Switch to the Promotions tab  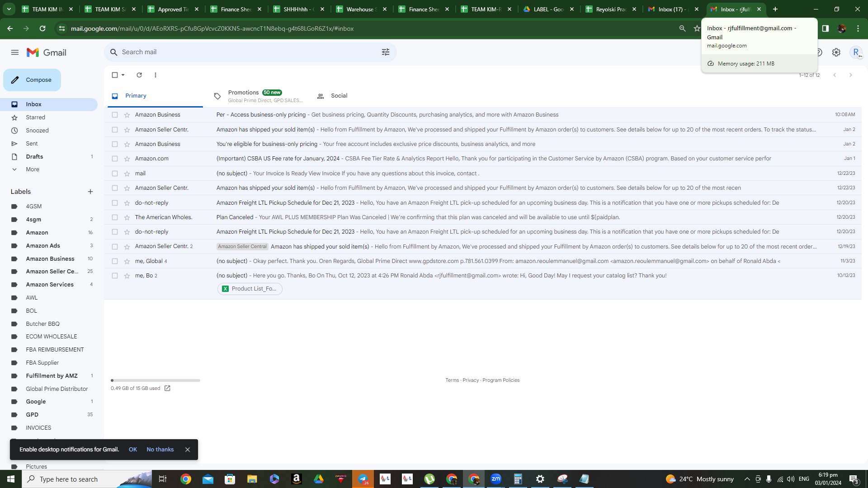[259, 96]
